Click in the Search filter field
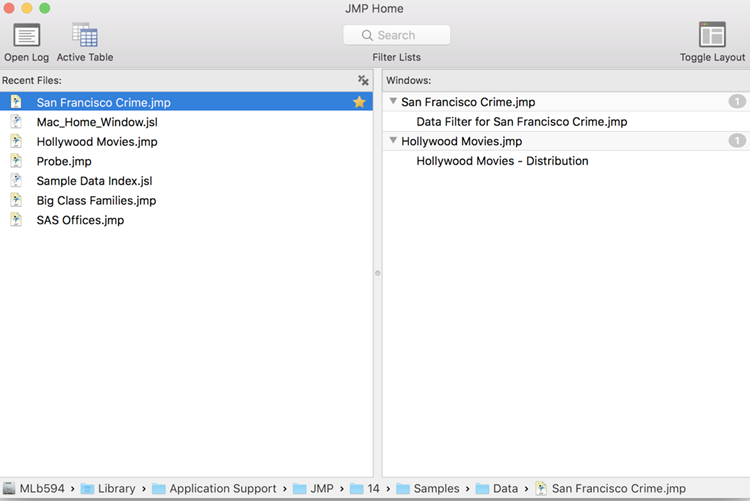 [397, 35]
